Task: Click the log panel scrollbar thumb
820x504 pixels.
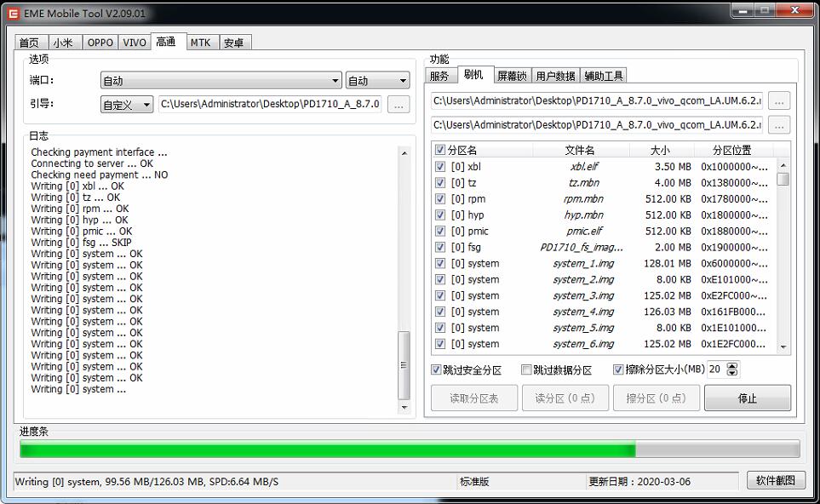Action: [404, 365]
